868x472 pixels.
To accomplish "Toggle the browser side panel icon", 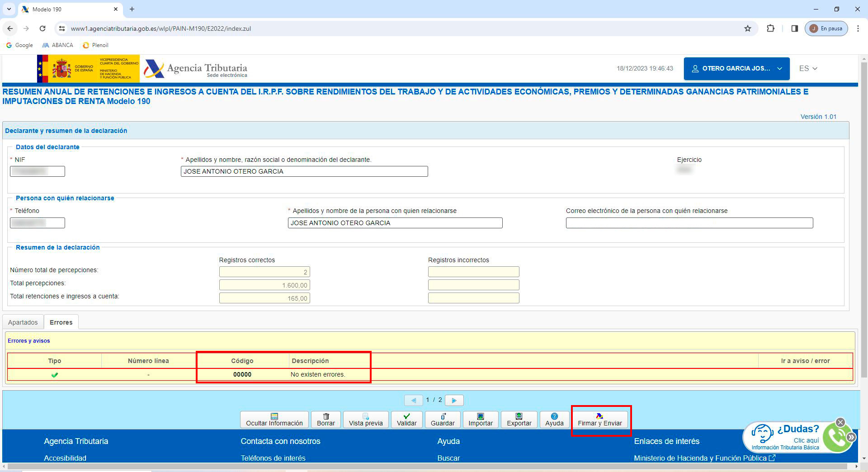I will [x=794, y=28].
